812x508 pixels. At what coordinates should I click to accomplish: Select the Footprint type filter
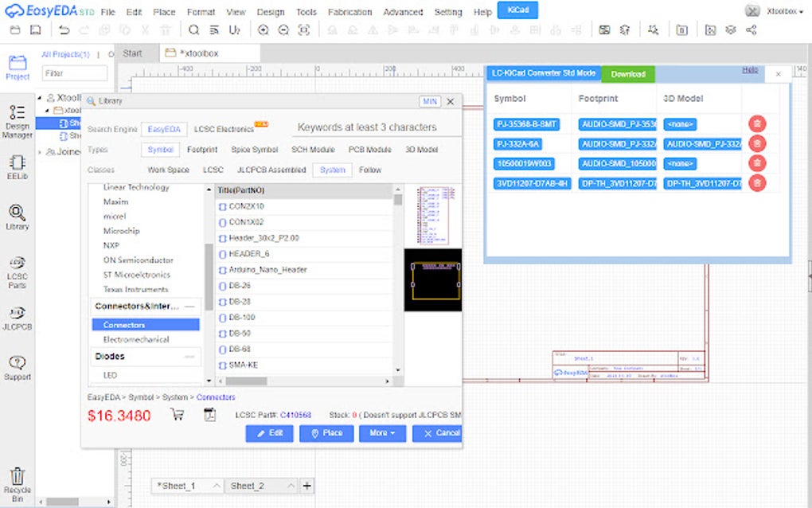tap(202, 149)
